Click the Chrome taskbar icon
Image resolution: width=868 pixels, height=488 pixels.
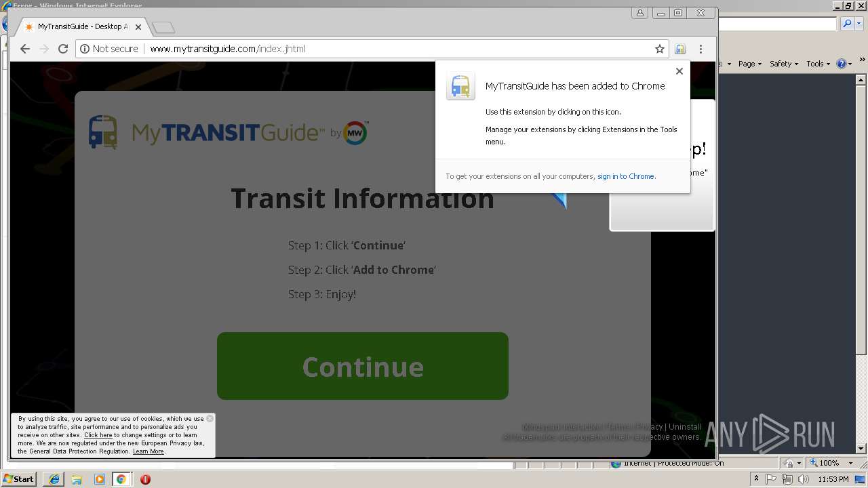(121, 479)
